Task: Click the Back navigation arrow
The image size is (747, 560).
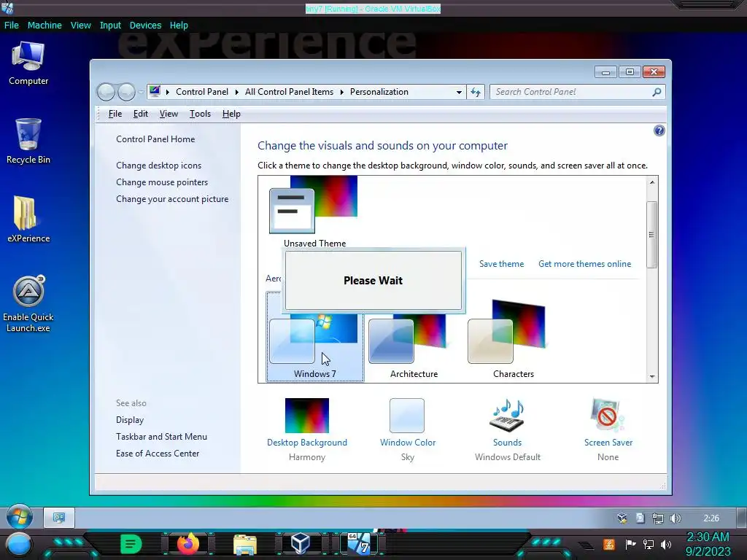Action: [106, 92]
